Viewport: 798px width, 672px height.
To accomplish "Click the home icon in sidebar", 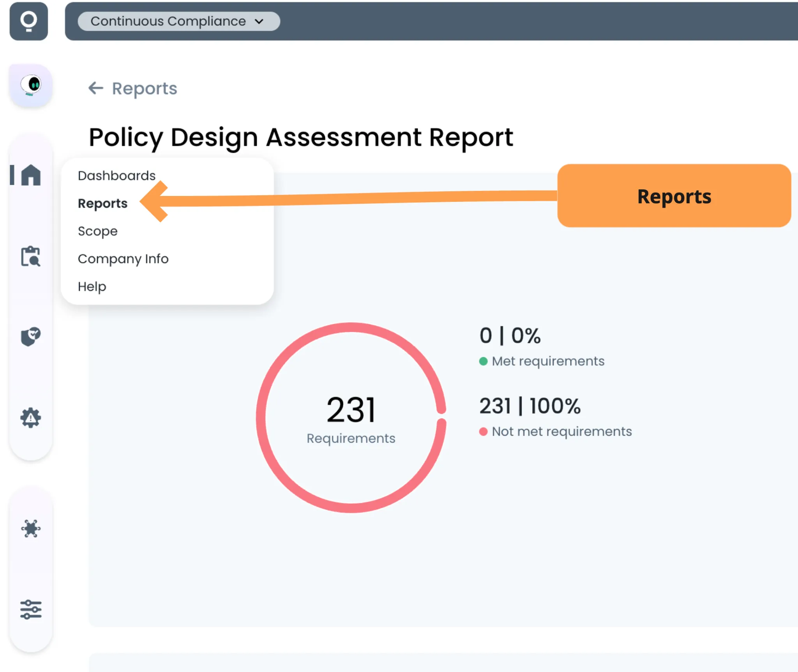I will click(x=31, y=175).
